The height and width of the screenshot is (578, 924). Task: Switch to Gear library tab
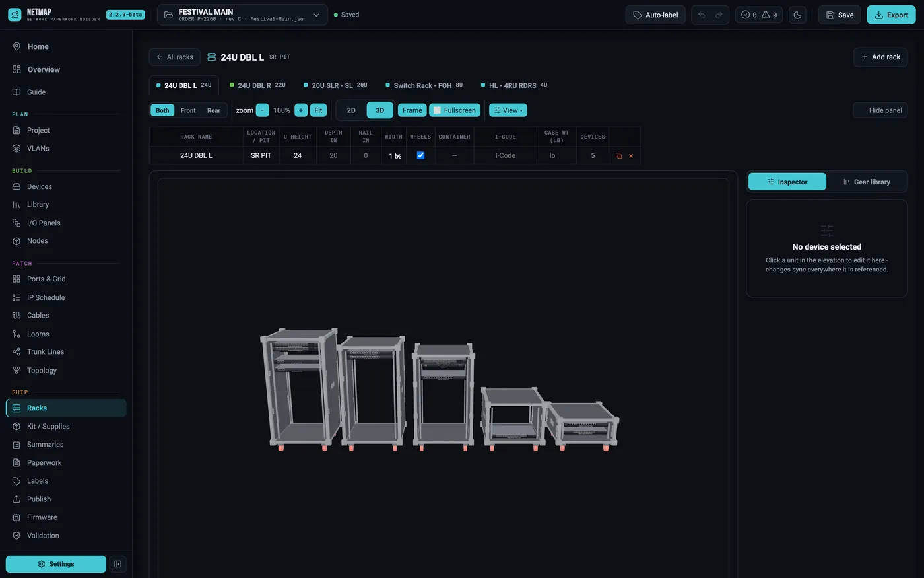867,182
